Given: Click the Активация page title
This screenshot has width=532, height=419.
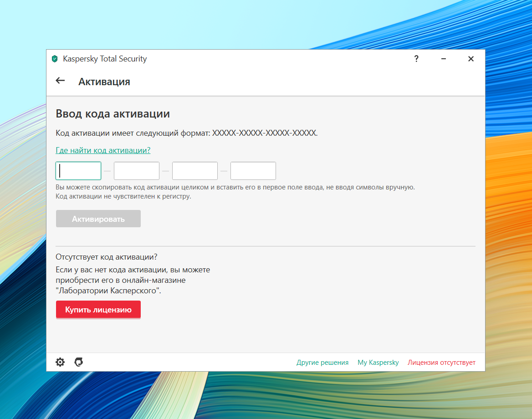Looking at the screenshot, I should (x=104, y=82).
